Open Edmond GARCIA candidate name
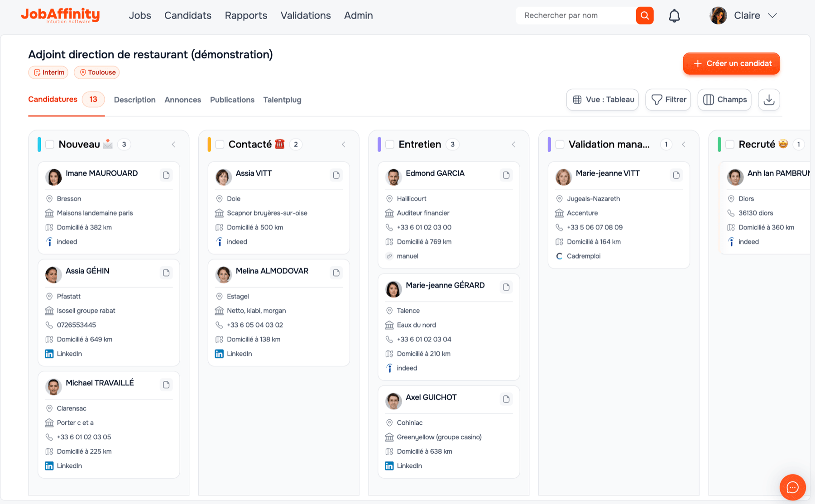 pos(435,173)
